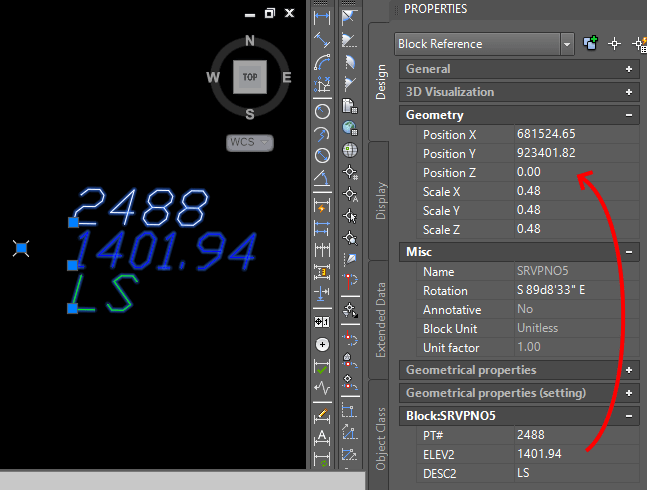Edit the DESC2 attribute value LS
This screenshot has height=490, width=647.
(576, 473)
